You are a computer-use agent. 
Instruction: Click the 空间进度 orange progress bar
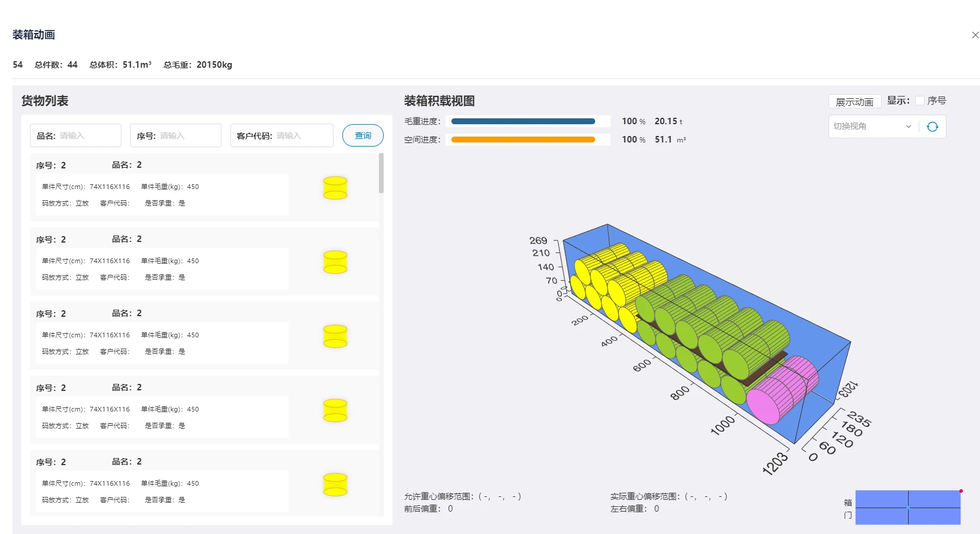click(523, 140)
